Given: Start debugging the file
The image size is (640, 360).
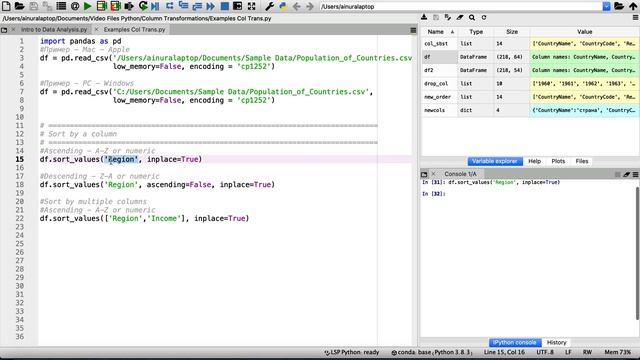Looking at the screenshot, I should point(155,6).
